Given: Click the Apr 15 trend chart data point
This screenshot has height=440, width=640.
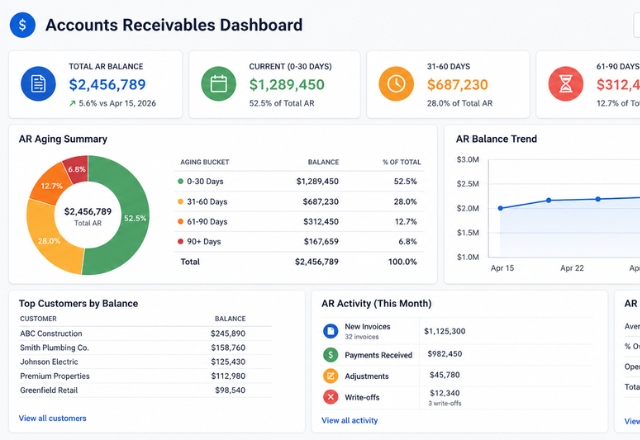Looking at the screenshot, I should point(500,208).
